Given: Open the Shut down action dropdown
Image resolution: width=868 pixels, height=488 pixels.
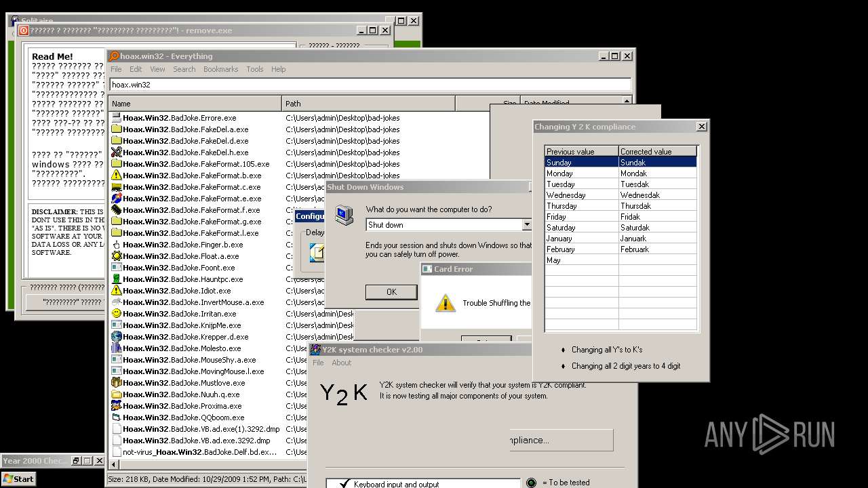Looking at the screenshot, I should (526, 225).
